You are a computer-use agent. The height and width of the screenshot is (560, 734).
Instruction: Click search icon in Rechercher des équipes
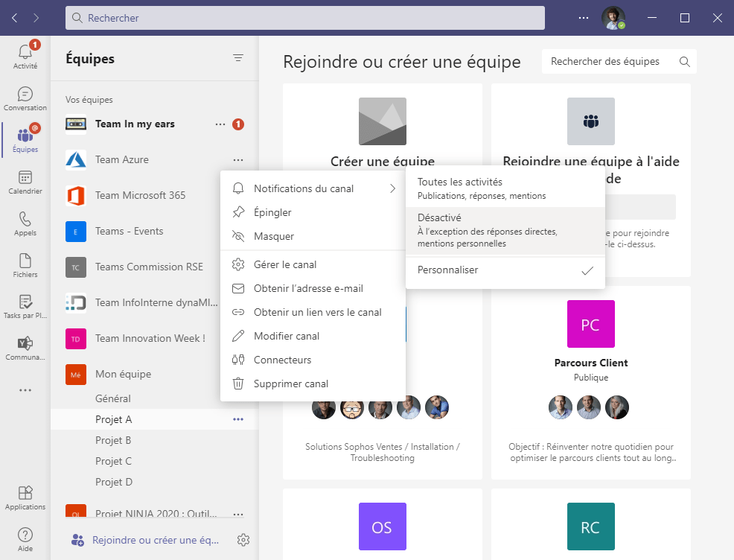(x=684, y=61)
